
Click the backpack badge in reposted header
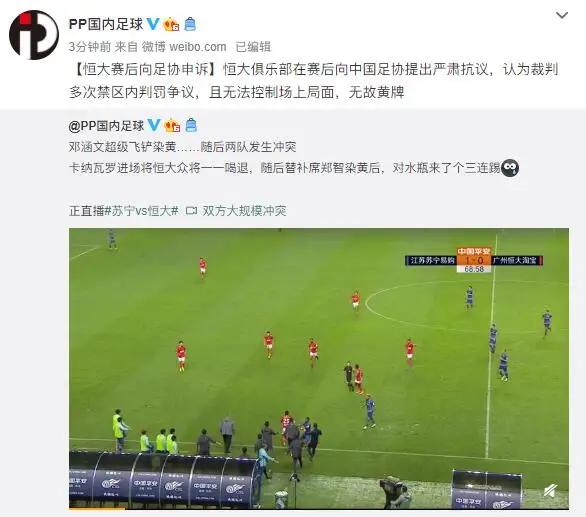click(x=191, y=125)
